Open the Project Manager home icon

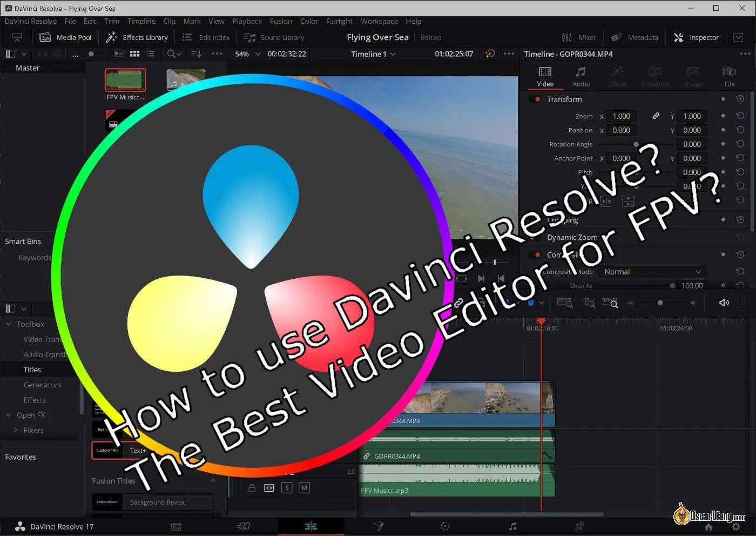tap(708, 527)
